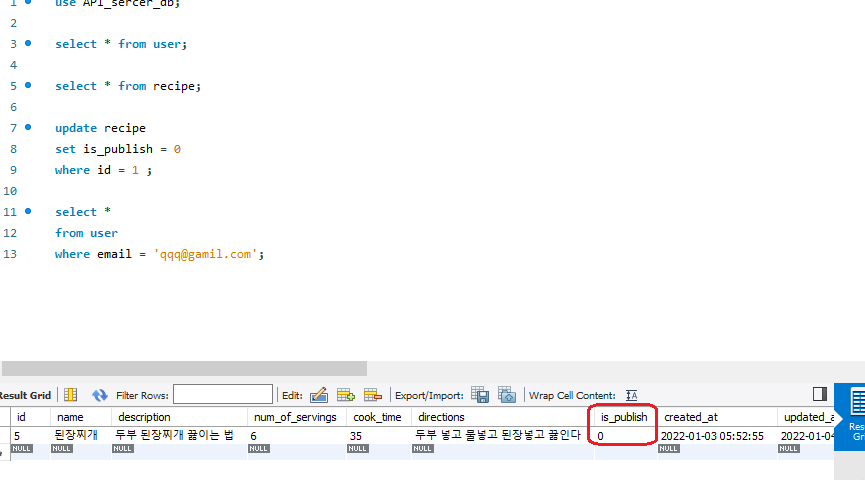Place cursor on 'select * from recipe;' line
Image resolution: width=865 pixels, height=480 pixels.
(x=128, y=86)
